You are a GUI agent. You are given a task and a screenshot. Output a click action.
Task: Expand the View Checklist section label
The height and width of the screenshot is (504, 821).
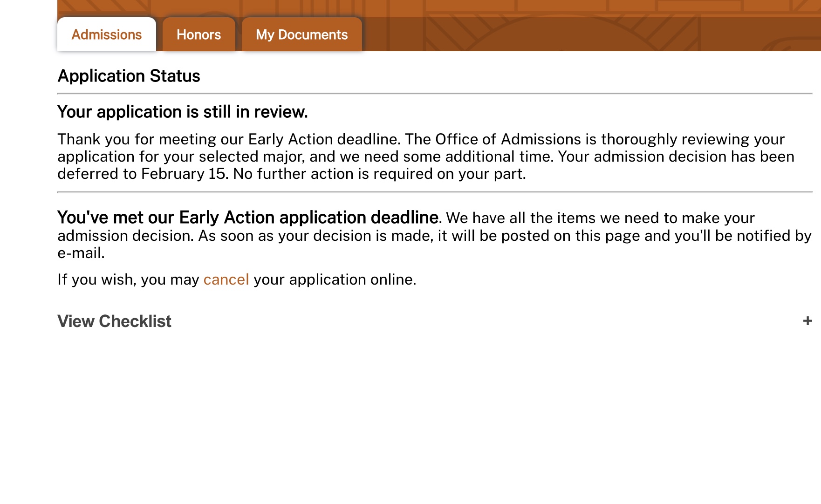tap(115, 321)
